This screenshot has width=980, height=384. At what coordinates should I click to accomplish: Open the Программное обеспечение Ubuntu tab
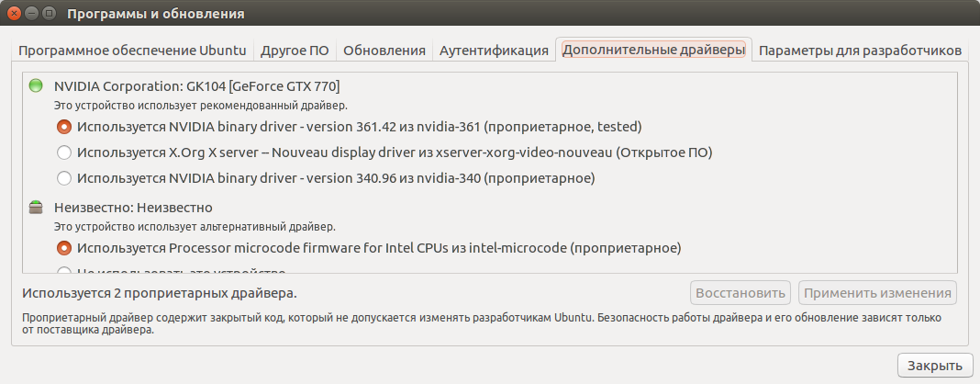point(132,51)
